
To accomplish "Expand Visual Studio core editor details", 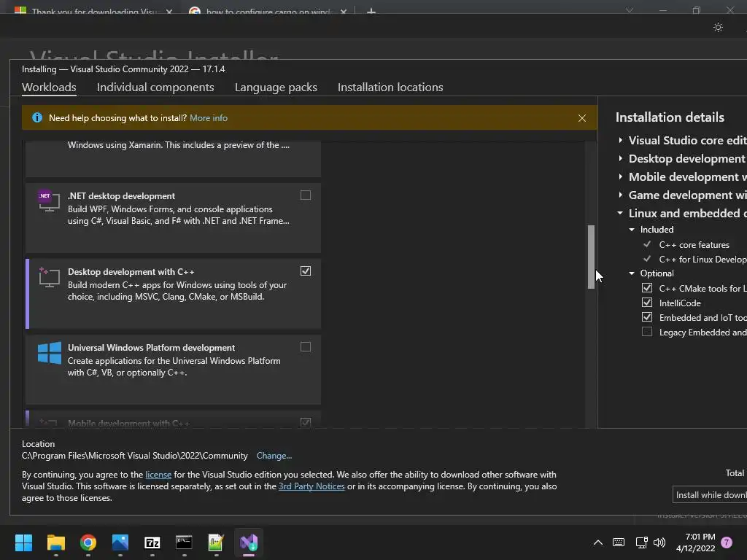I will (x=620, y=140).
